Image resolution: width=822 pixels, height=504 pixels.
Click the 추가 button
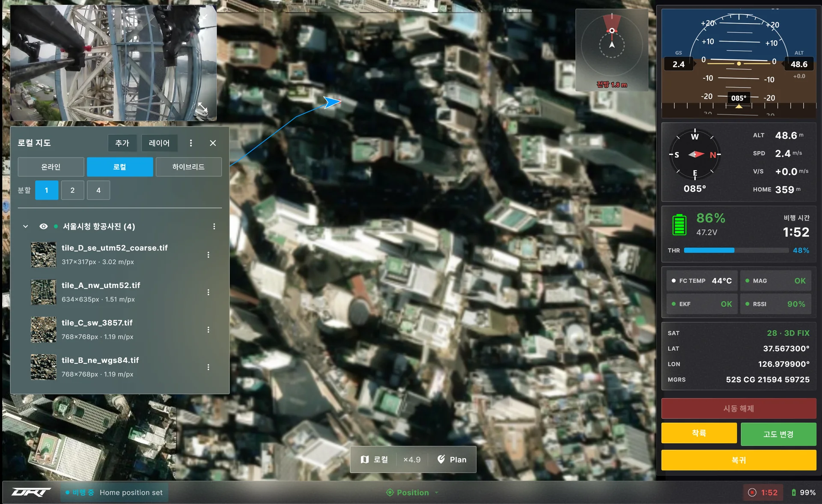pyautogui.click(x=122, y=143)
